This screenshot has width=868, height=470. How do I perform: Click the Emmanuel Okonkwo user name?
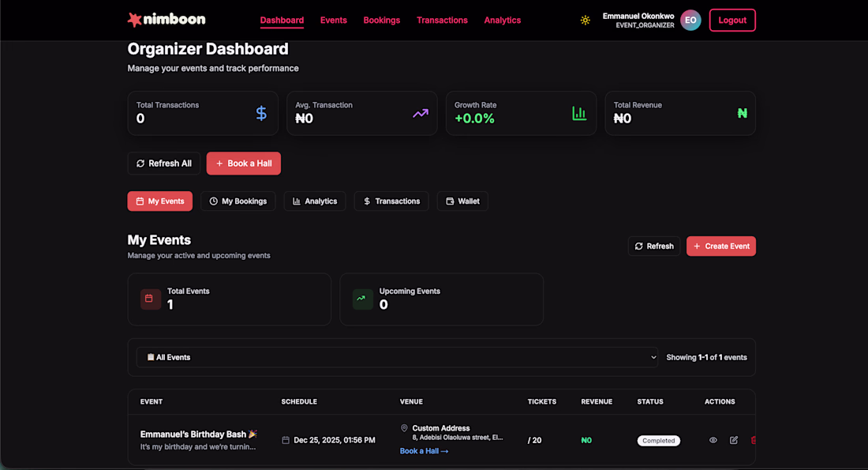[638, 16]
